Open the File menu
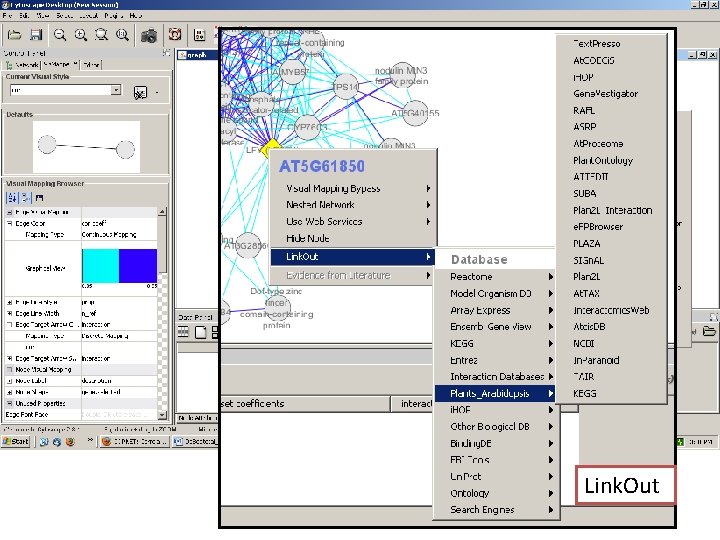The height and width of the screenshot is (540, 720). (x=7, y=15)
